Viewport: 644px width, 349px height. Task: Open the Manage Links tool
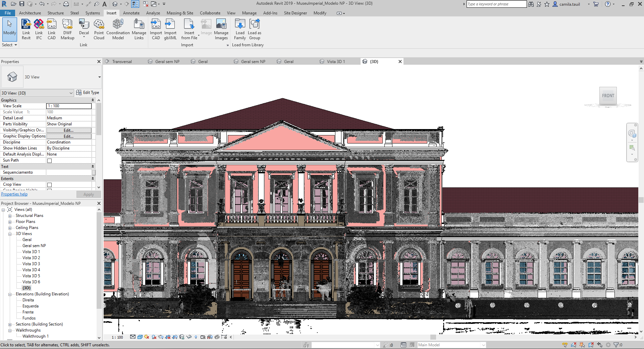pyautogui.click(x=139, y=24)
